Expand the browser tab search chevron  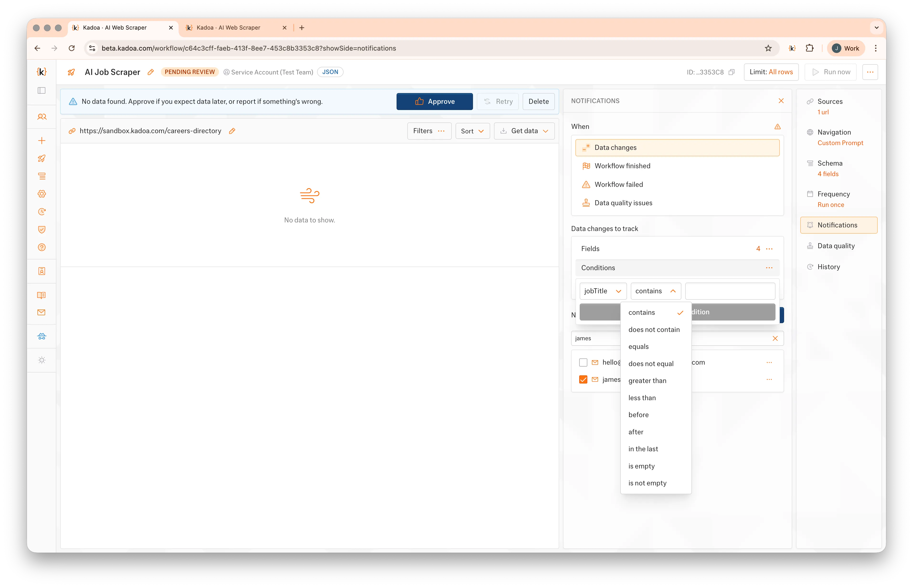click(877, 27)
